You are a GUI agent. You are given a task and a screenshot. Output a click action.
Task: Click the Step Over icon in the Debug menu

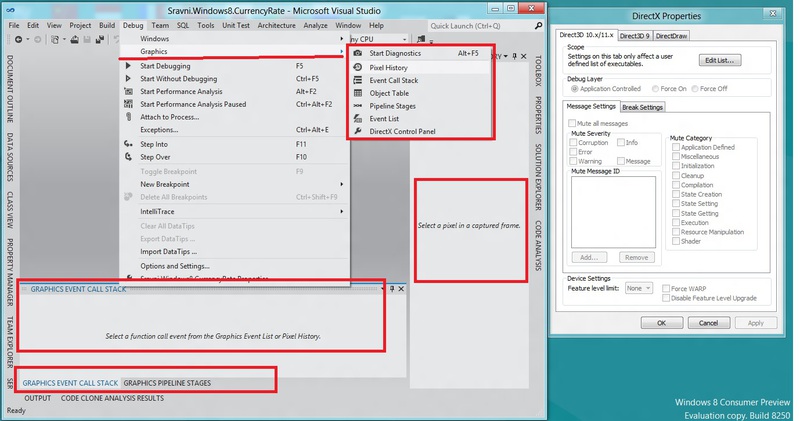coord(128,157)
